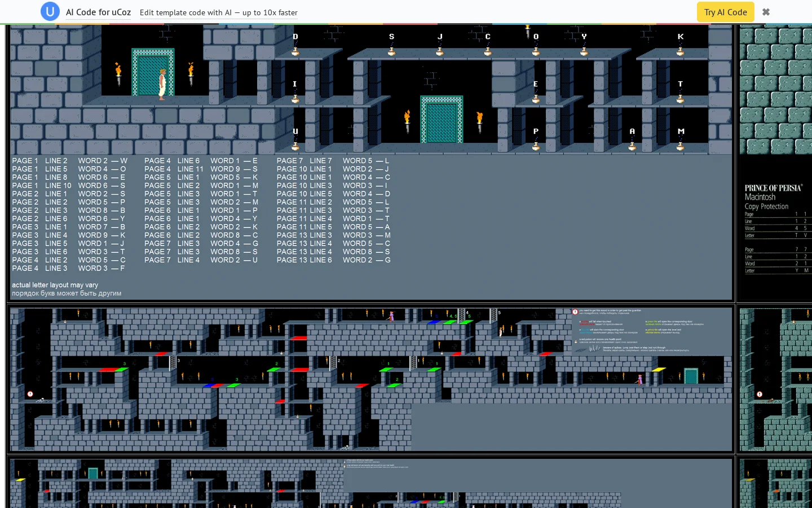Screen dimensions: 812x508
Task: Click the small teal exit door on the level map
Action: pyautogui.click(x=691, y=376)
